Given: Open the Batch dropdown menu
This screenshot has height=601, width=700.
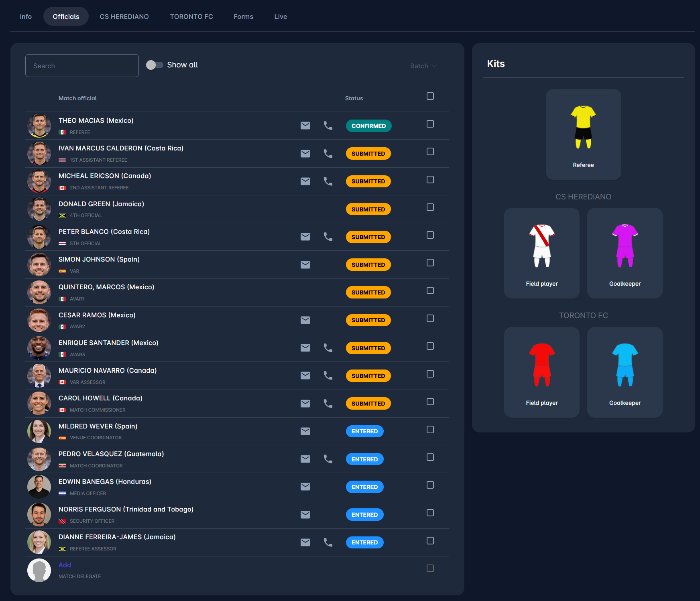Looking at the screenshot, I should 423,66.
